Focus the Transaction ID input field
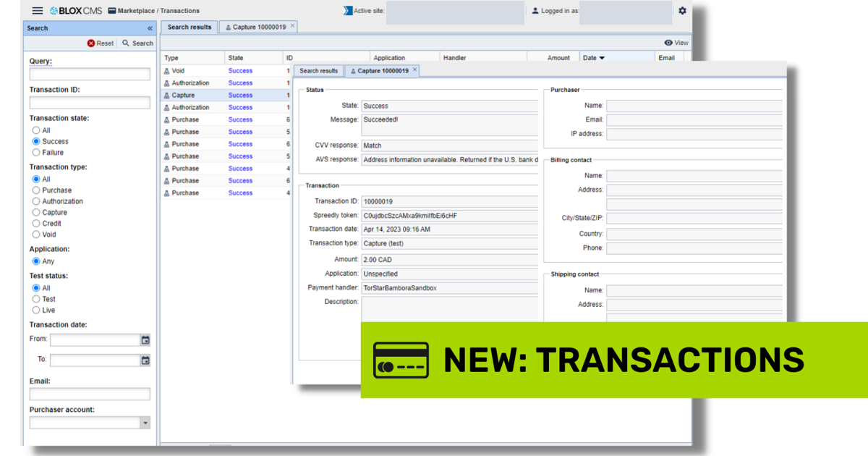Screen dimensions: 868x456 point(90,102)
